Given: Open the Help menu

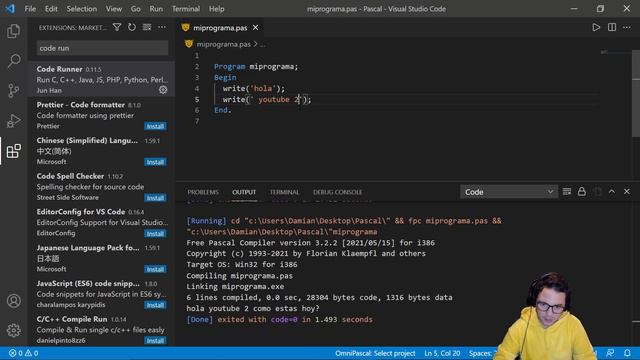Looking at the screenshot, I should point(216,9).
